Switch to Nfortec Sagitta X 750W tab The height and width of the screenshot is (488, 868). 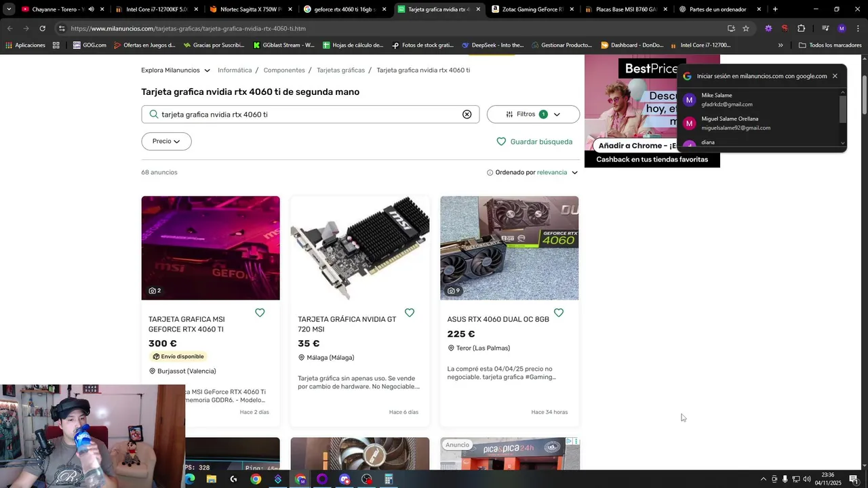click(x=250, y=9)
